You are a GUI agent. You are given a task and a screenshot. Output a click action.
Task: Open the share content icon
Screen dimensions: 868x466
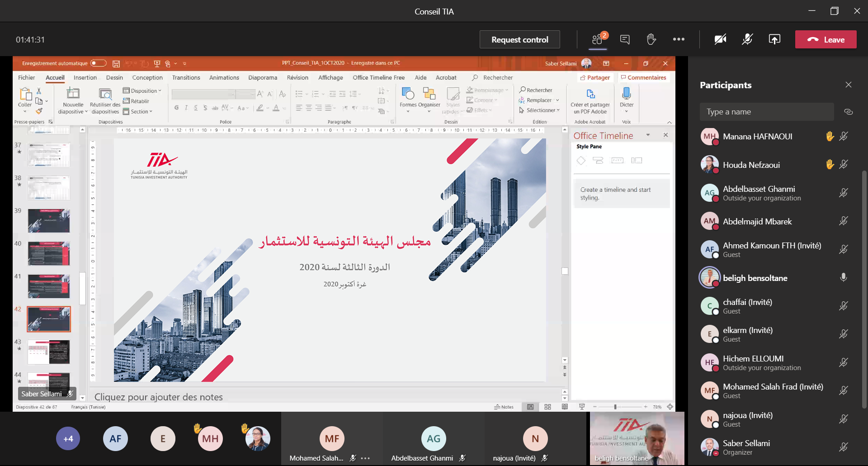(x=774, y=39)
